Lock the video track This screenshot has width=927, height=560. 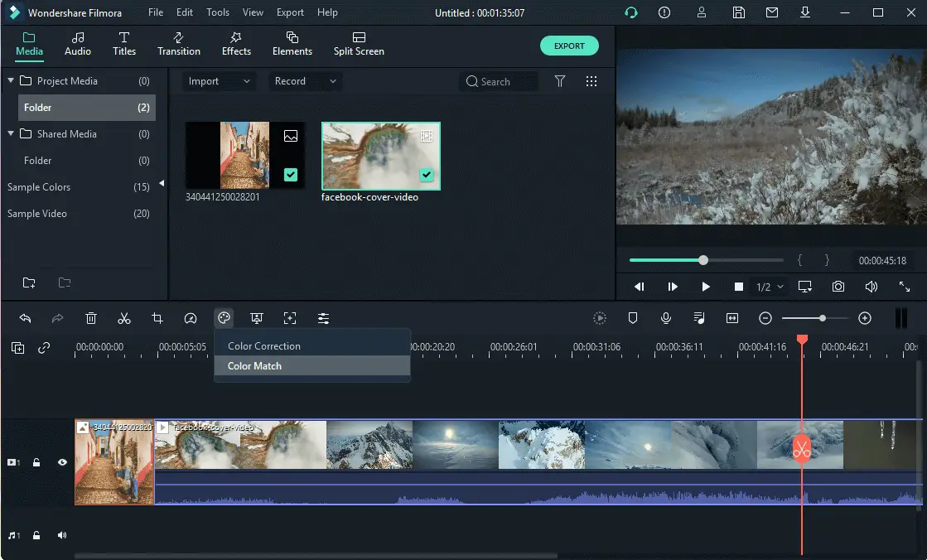36,462
